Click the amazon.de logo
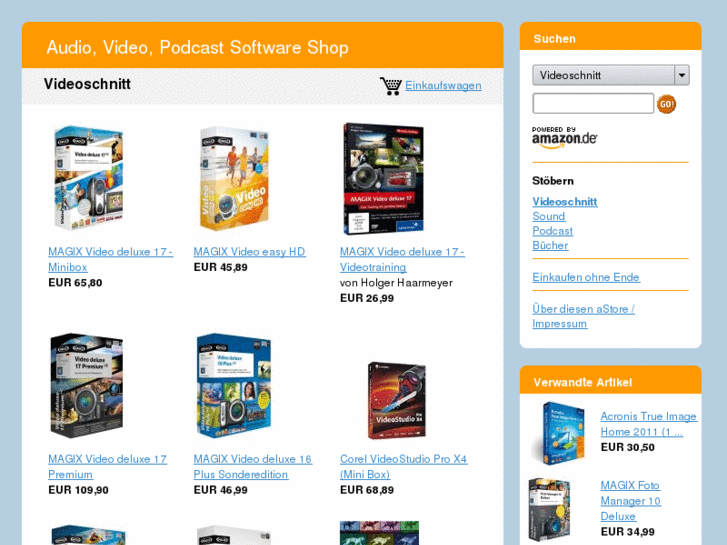 coord(564,137)
